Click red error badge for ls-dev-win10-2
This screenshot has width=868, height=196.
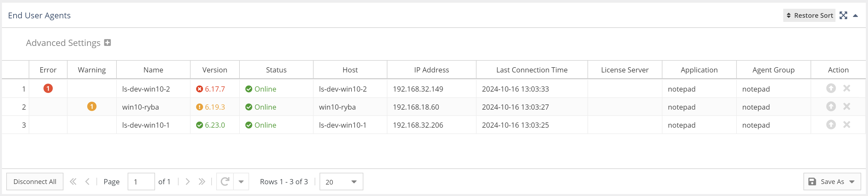pos(48,88)
